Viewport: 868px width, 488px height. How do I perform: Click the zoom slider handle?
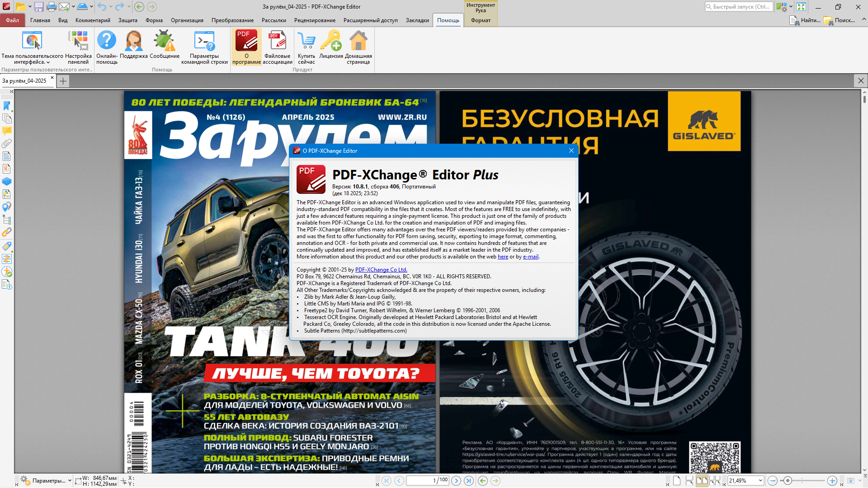pos(788,481)
